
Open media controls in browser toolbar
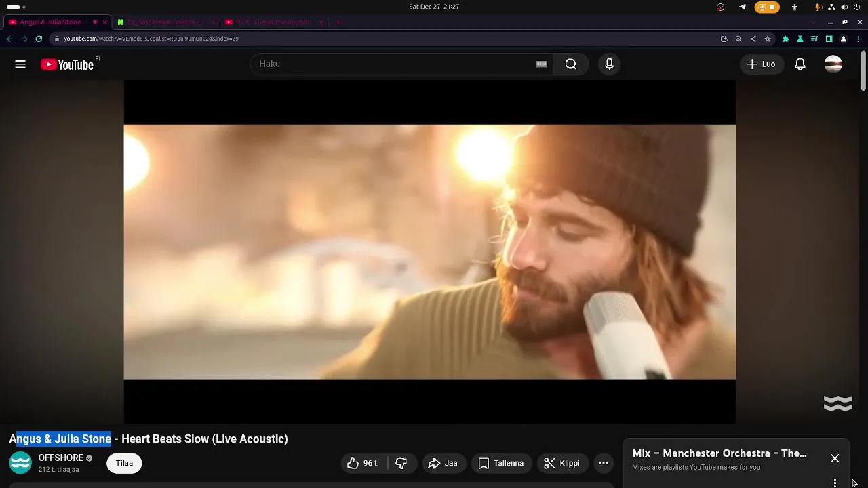coord(814,39)
